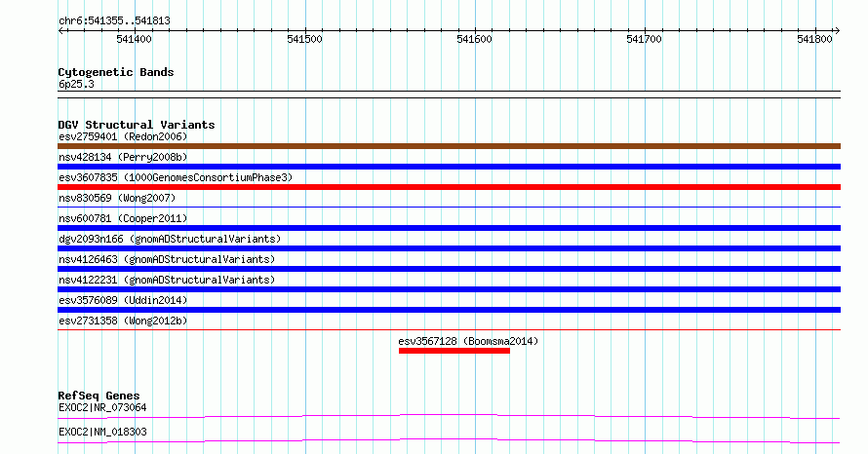The image size is (868, 454).
Task: Click the EXOC2|NM_018303 transcript label
Action: coord(102,432)
